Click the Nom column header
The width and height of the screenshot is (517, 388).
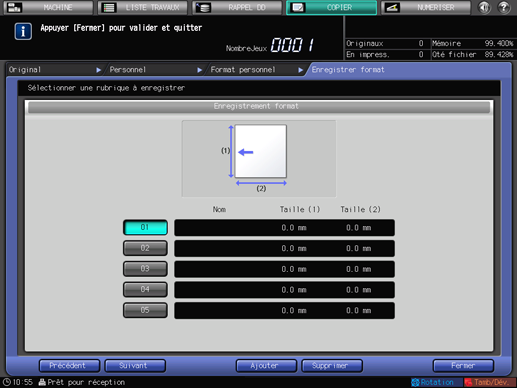point(219,209)
